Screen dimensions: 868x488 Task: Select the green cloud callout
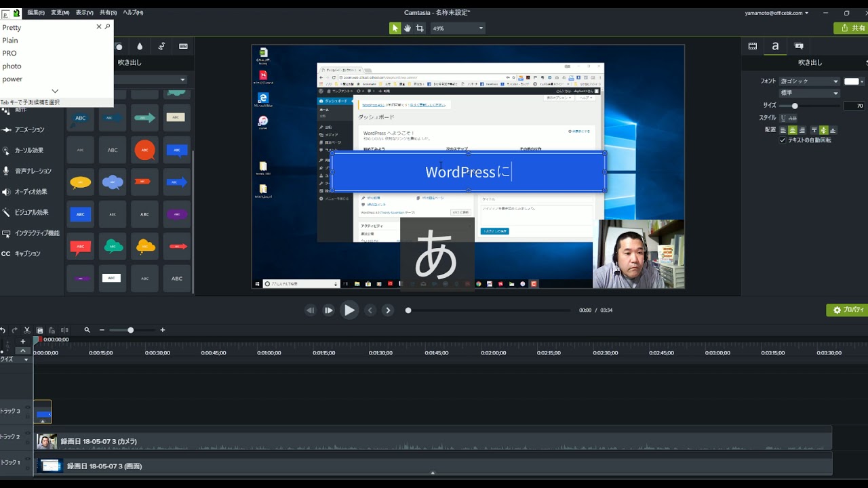(113, 246)
